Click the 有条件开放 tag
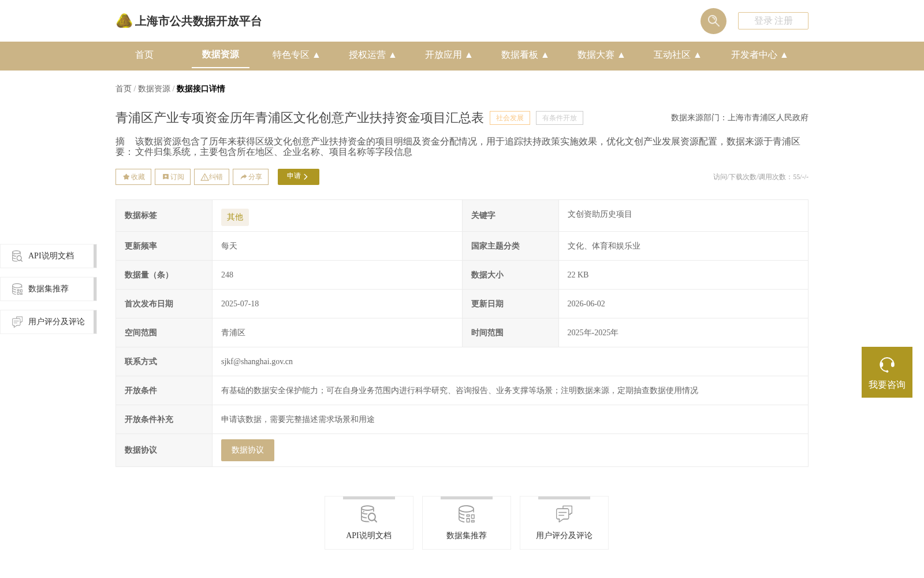The height and width of the screenshot is (578, 924). pos(560,118)
